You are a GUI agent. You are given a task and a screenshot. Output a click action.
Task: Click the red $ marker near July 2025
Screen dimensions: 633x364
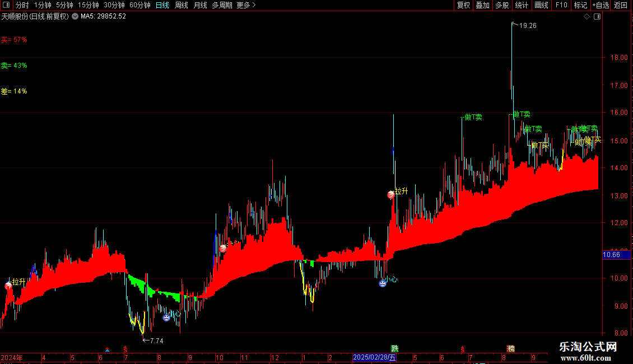click(x=462, y=349)
